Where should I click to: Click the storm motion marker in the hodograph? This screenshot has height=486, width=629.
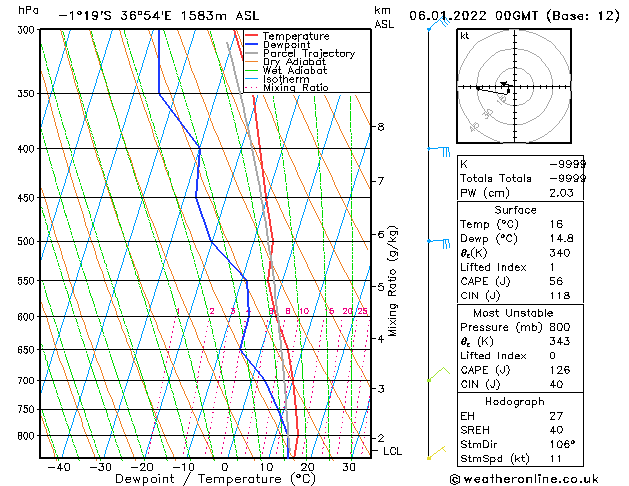(504, 85)
